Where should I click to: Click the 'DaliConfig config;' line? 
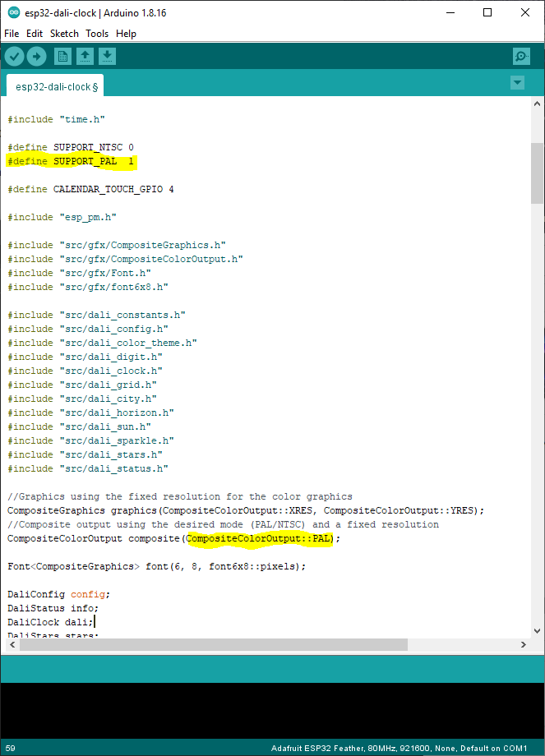tap(59, 594)
